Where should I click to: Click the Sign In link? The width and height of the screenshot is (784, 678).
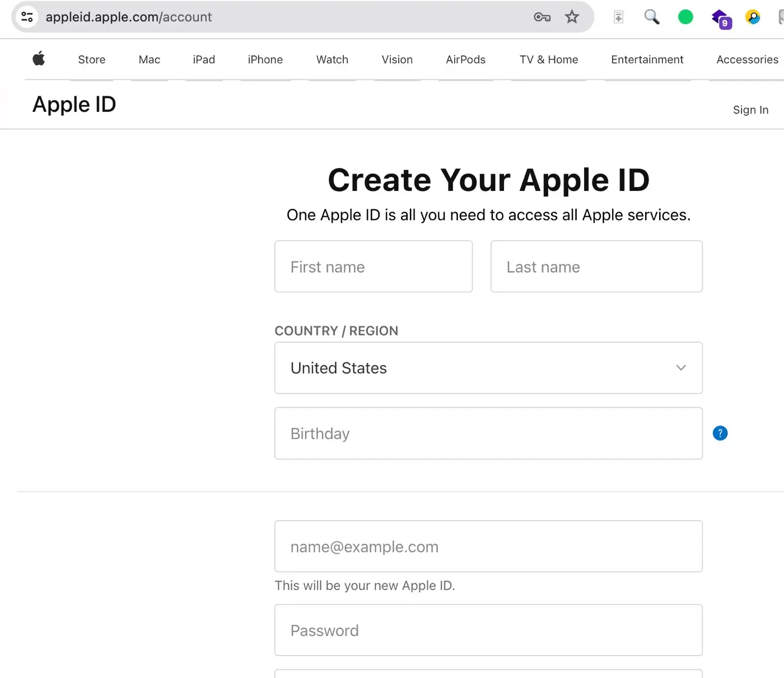[x=750, y=110]
